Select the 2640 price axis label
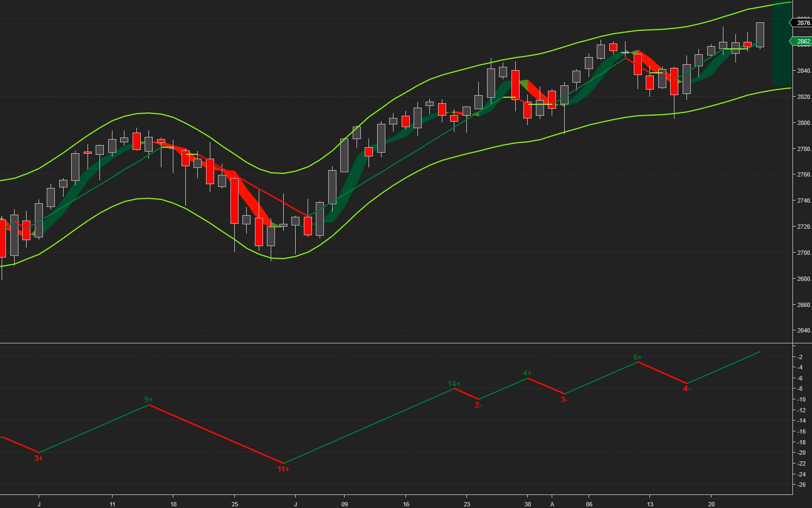812x508 pixels. (804, 330)
